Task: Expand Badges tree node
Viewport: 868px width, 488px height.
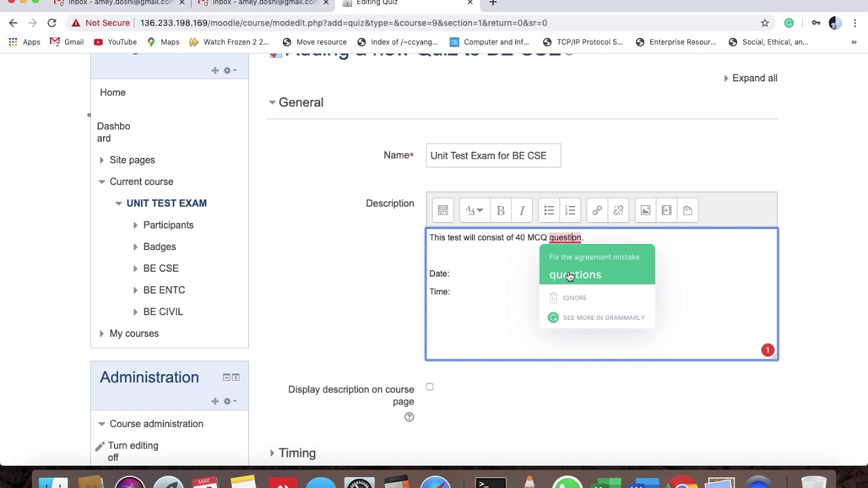Action: coord(136,247)
